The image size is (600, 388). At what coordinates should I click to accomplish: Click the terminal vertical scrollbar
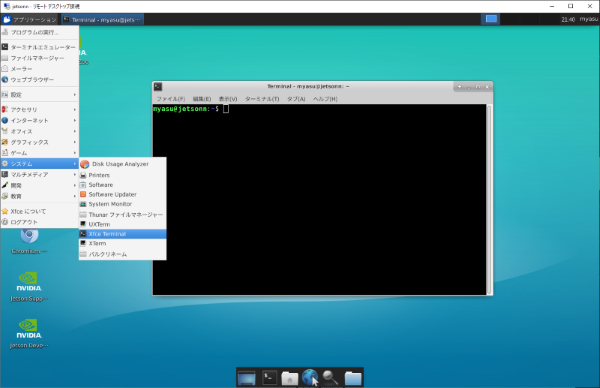[x=489, y=199]
